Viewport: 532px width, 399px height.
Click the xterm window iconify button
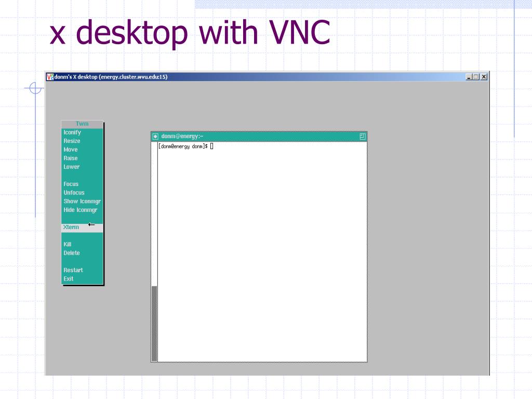pos(155,137)
